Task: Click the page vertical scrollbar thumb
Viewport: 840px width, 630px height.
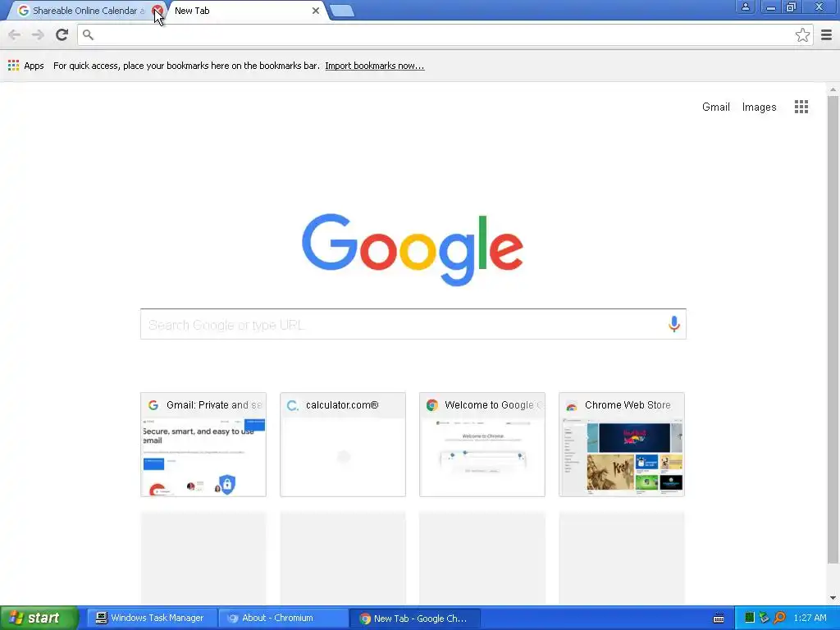Action: (833, 330)
